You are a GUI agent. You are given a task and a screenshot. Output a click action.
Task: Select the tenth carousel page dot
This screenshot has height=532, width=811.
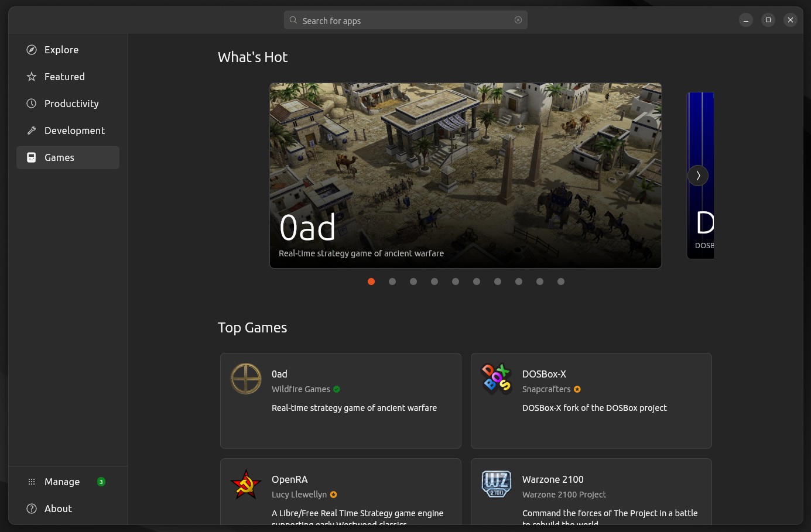561,282
